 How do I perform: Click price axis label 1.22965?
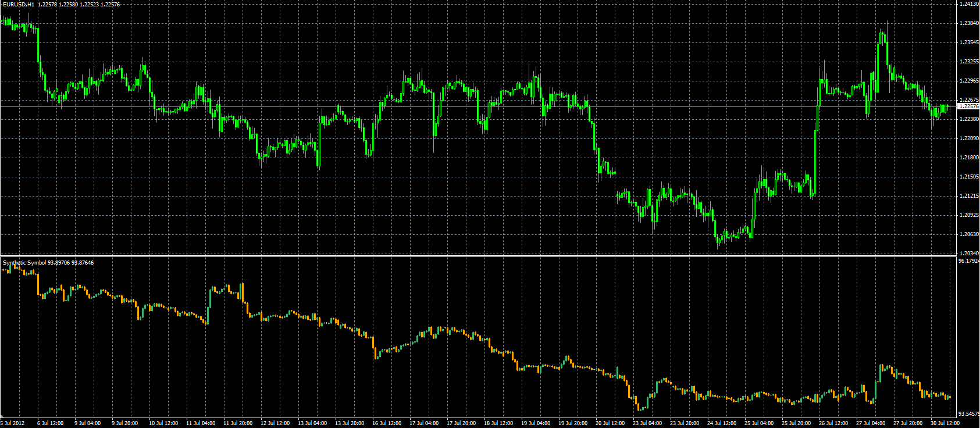pos(968,81)
